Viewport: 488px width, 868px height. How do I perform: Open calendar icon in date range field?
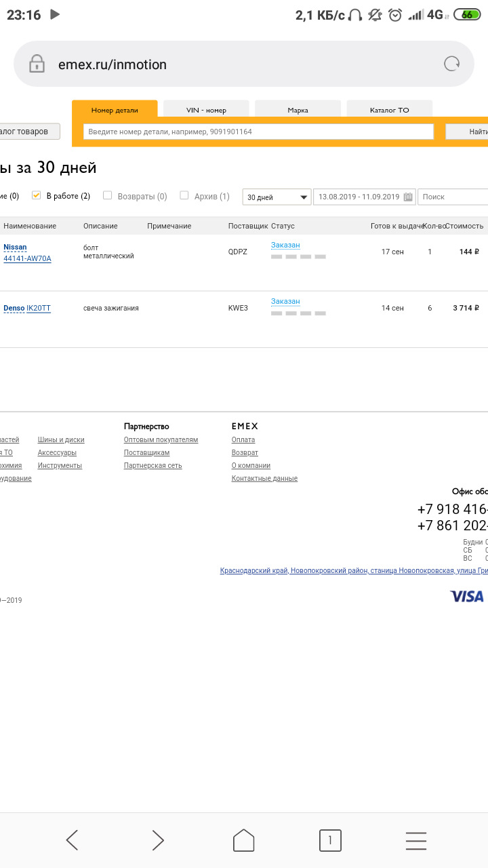tap(408, 197)
